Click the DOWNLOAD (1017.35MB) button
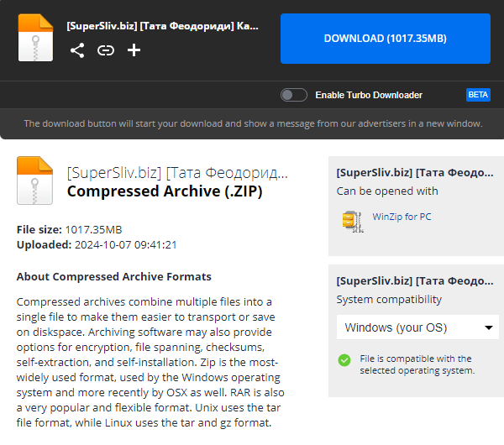This screenshot has width=504, height=445. (x=385, y=39)
